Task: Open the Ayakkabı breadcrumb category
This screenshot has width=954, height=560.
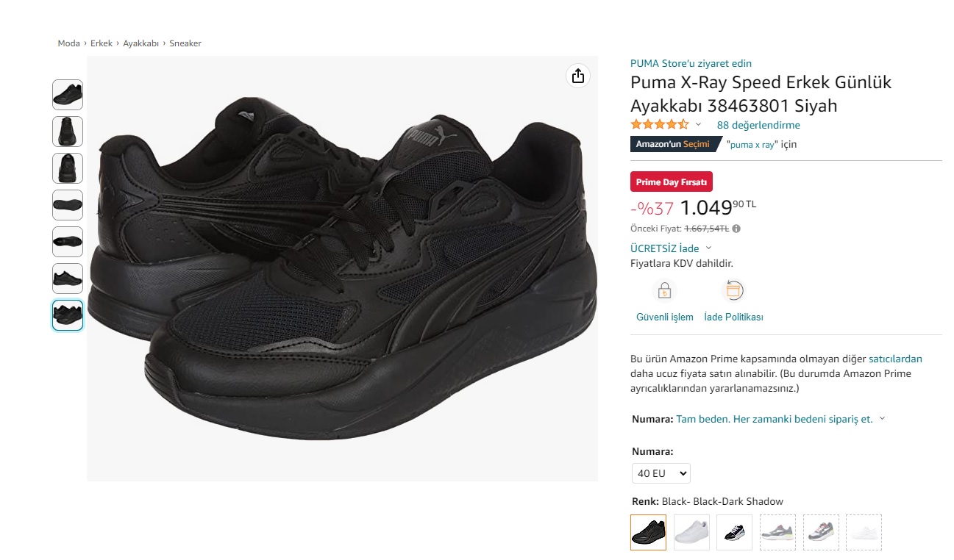Action: [140, 43]
